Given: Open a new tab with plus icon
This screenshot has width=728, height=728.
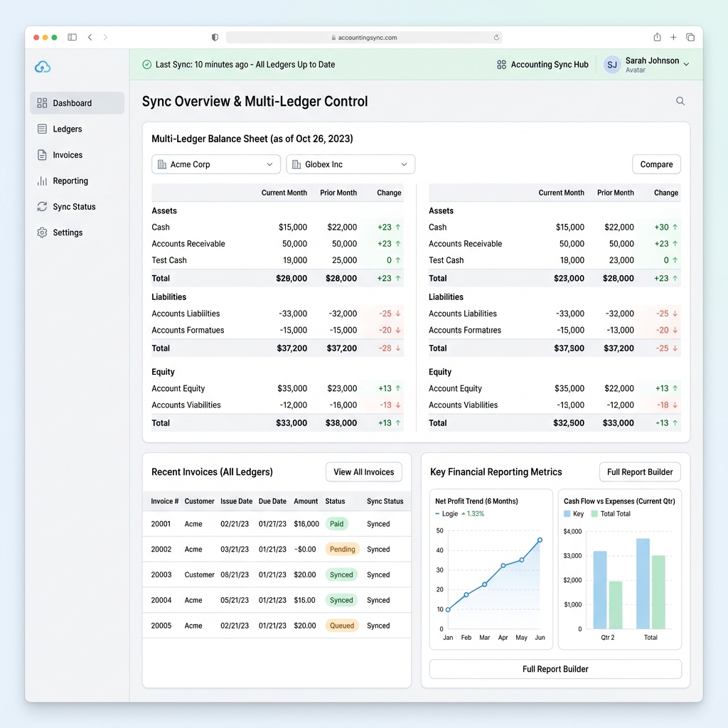Looking at the screenshot, I should pyautogui.click(x=673, y=37).
